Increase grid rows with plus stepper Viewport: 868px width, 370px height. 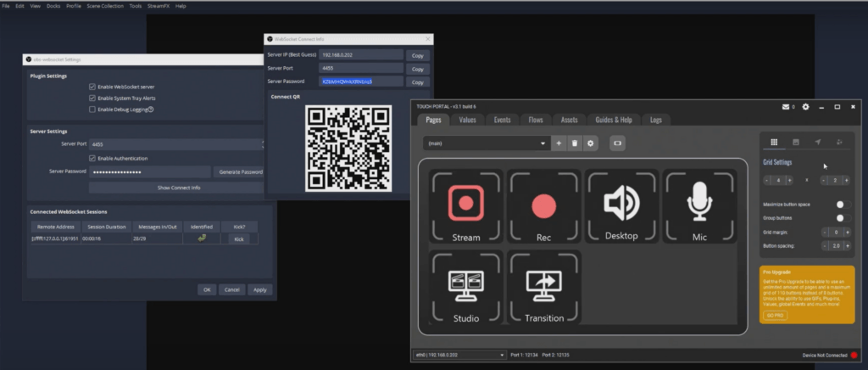(847, 181)
